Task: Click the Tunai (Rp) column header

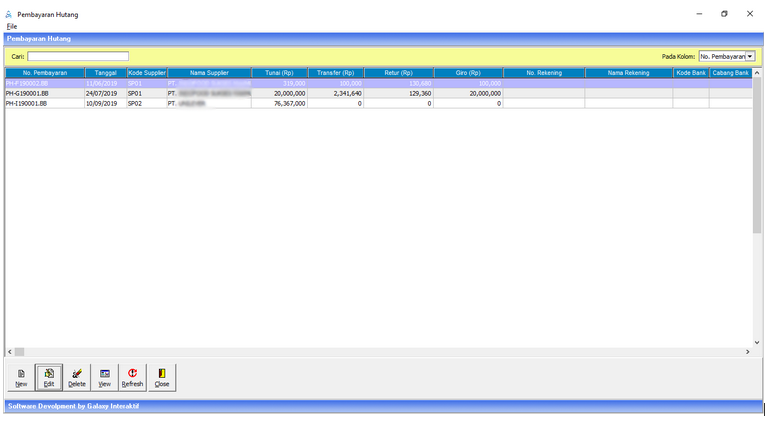Action: pyautogui.click(x=279, y=73)
